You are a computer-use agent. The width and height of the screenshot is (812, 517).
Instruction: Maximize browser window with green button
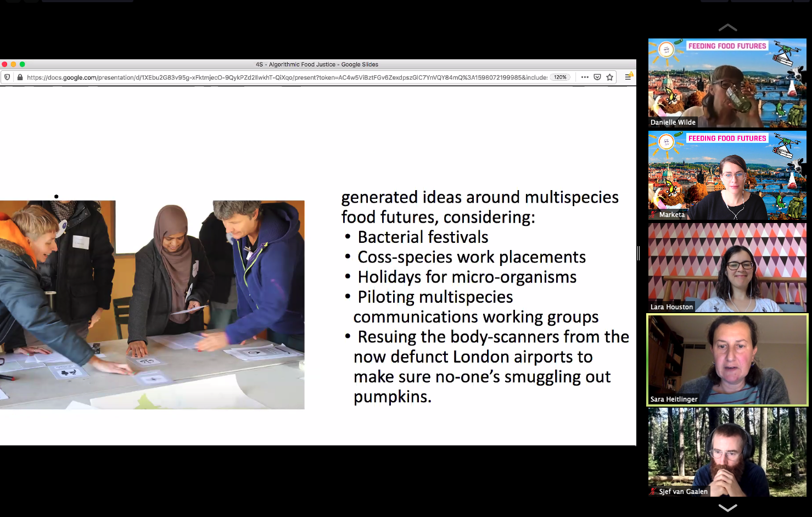(x=22, y=64)
